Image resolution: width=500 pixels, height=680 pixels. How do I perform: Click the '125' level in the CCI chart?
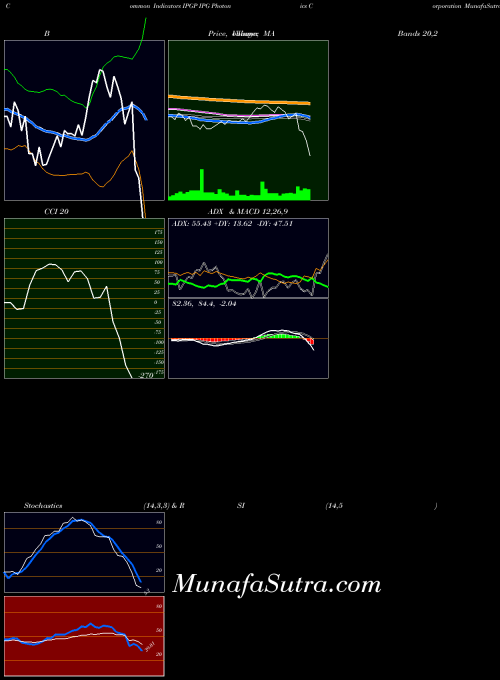coord(158,252)
